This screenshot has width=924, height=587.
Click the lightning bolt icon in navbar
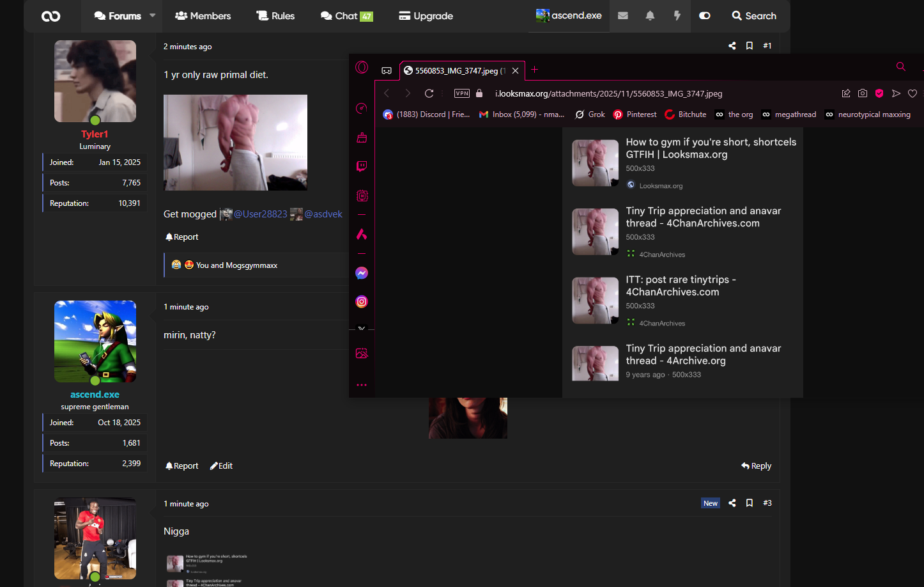pyautogui.click(x=677, y=16)
